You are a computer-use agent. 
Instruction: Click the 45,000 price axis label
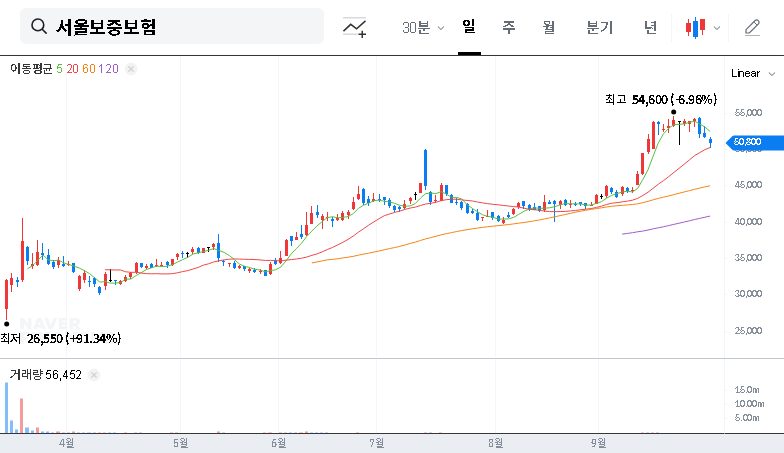pos(748,185)
